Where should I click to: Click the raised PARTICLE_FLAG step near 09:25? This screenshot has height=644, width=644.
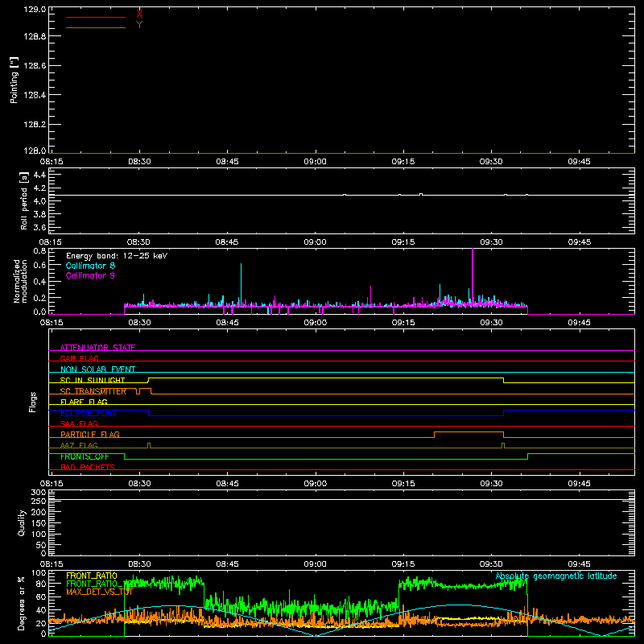[x=469, y=432]
